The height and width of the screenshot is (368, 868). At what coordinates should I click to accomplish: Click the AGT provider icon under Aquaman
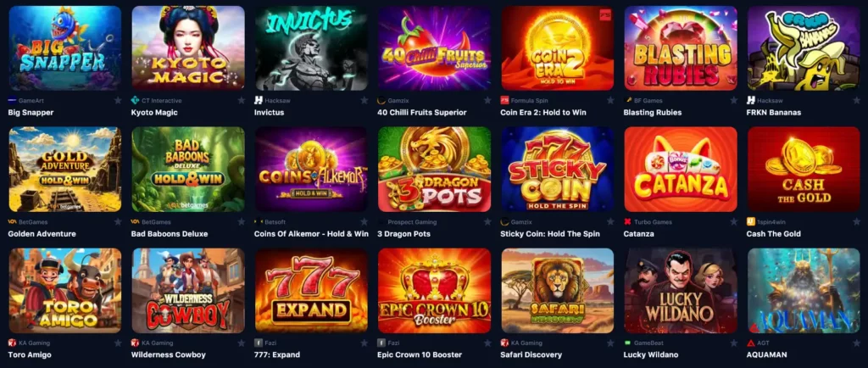pyautogui.click(x=751, y=343)
